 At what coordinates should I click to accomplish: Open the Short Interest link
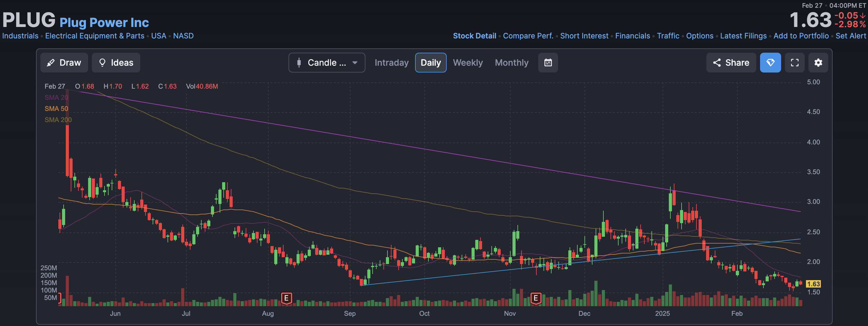click(x=584, y=36)
